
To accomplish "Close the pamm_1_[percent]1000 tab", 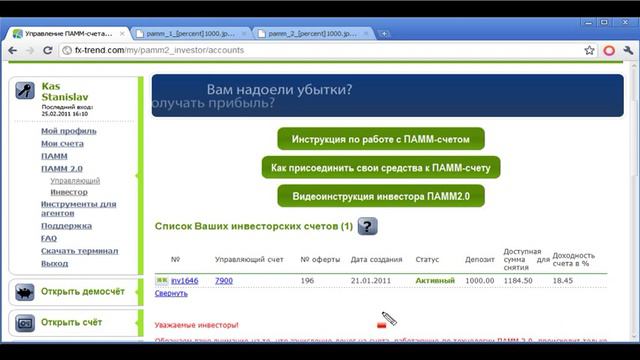I will (x=244, y=33).
